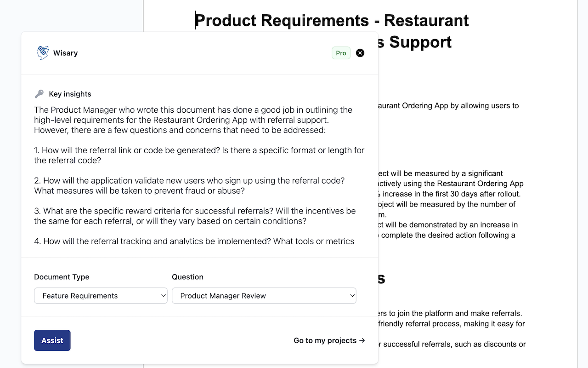
Task: Click the Question field label
Action: [x=187, y=277]
